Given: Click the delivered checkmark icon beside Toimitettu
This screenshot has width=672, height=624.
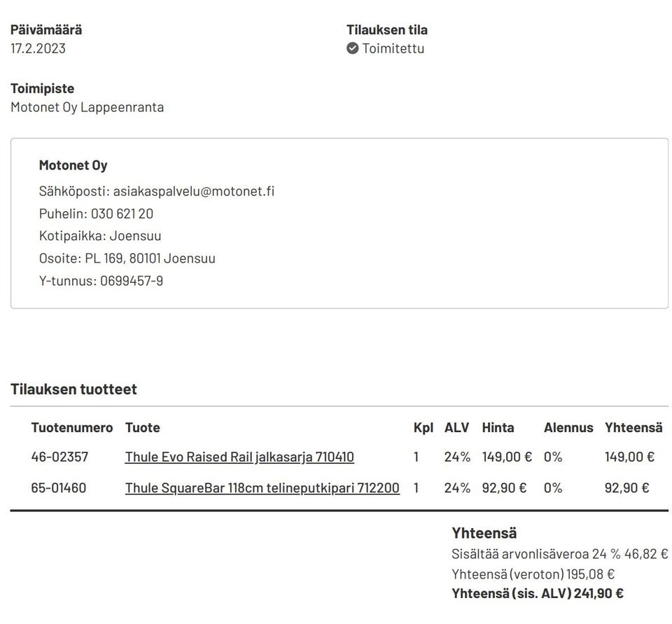Looking at the screenshot, I should pos(353,48).
